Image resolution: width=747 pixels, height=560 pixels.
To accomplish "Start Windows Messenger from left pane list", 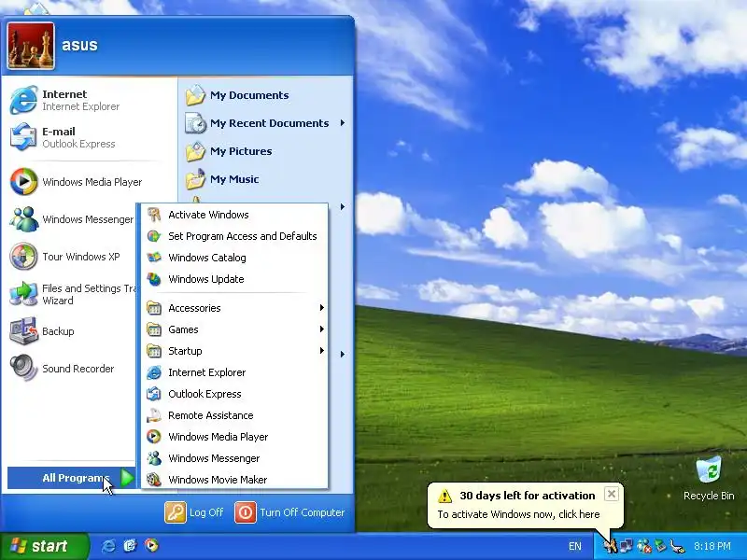I will [72, 219].
